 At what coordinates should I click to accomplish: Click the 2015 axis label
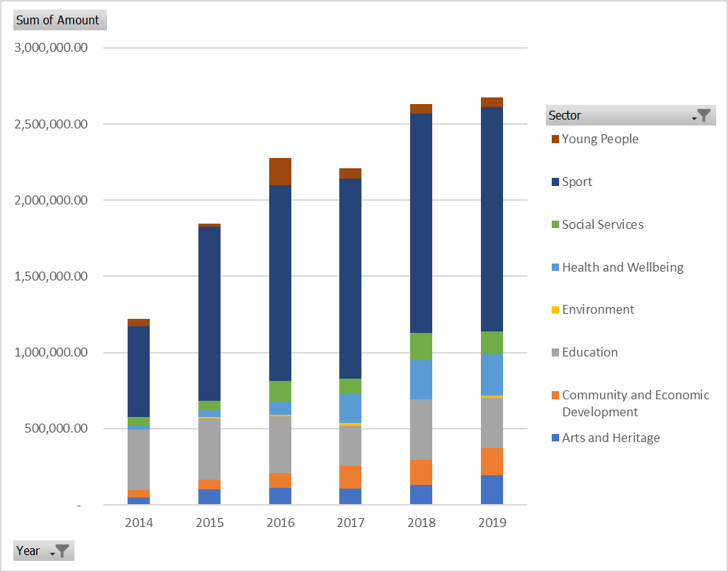point(209,523)
